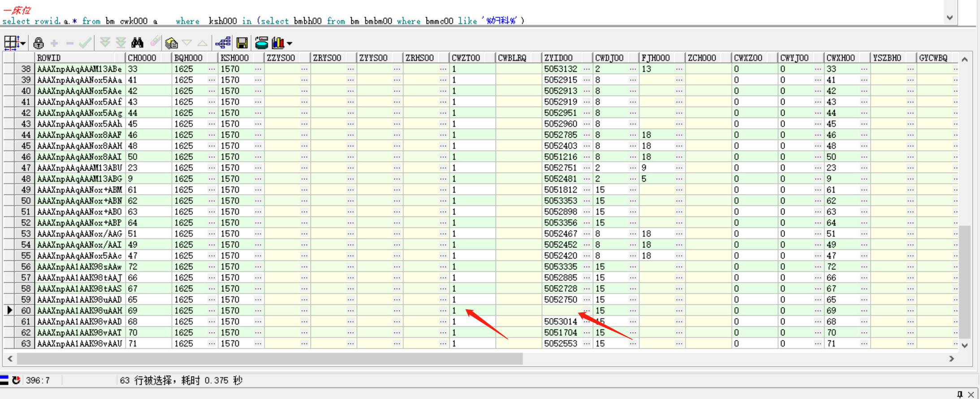Click the eraser clear-record icon
This screenshot has width=980, height=399.
155,42
